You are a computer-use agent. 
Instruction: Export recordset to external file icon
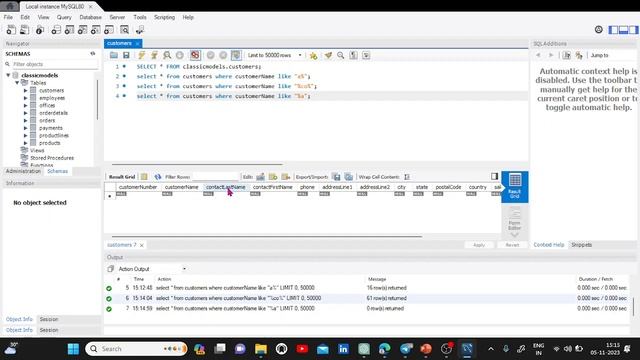[x=336, y=177]
